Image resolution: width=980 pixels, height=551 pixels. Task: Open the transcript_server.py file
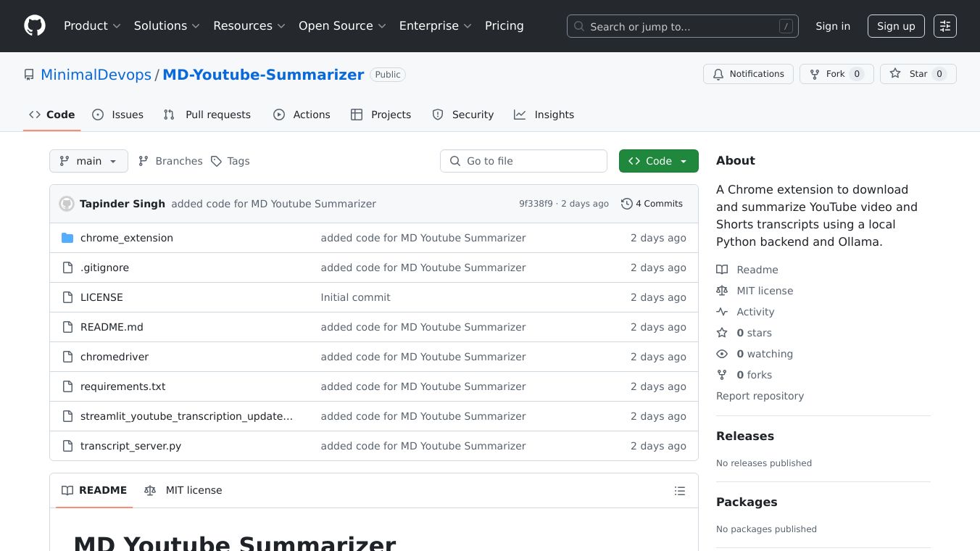(x=130, y=446)
